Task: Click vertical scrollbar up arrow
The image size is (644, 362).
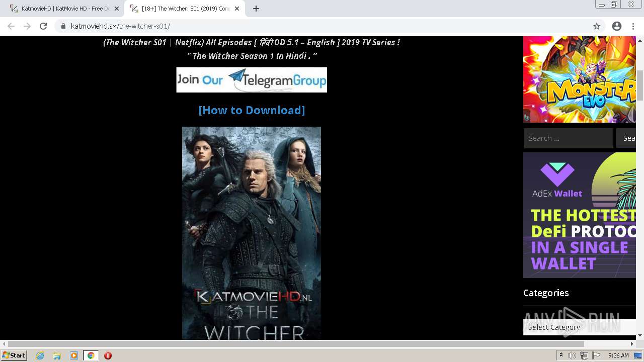Action: pos(640,40)
